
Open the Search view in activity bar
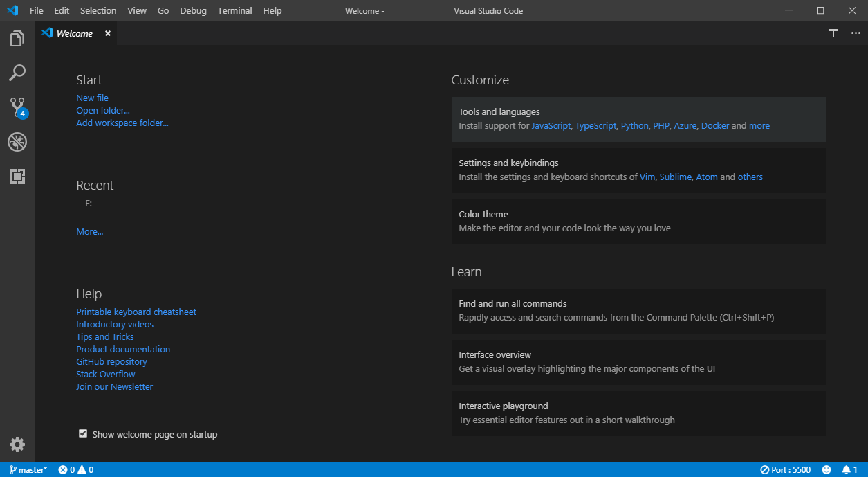pos(17,73)
